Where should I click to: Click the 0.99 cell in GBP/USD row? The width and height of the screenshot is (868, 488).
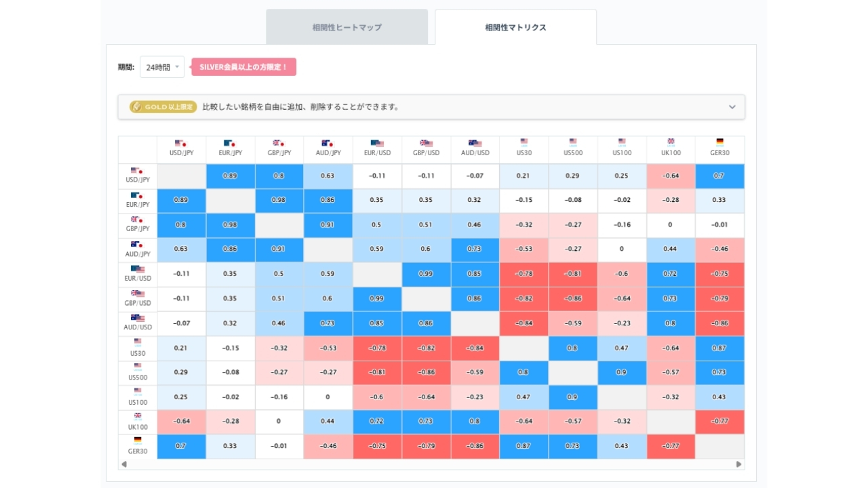click(x=377, y=299)
